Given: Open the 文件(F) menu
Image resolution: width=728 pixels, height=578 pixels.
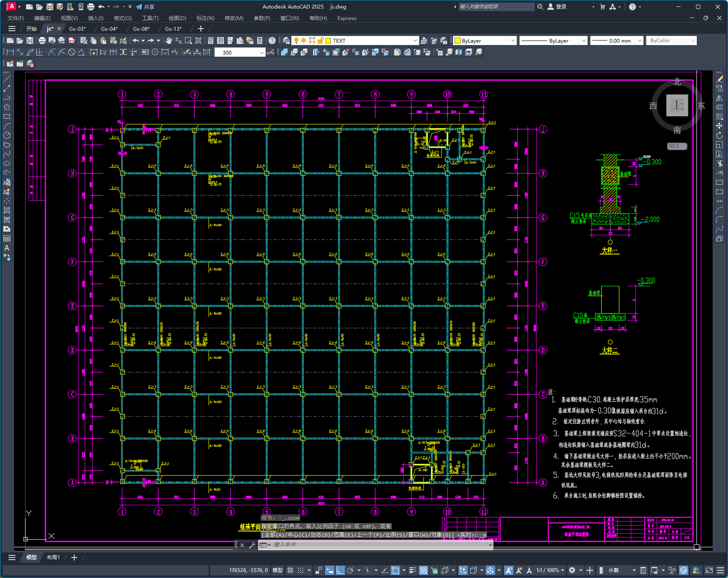Looking at the screenshot, I should (16, 18).
